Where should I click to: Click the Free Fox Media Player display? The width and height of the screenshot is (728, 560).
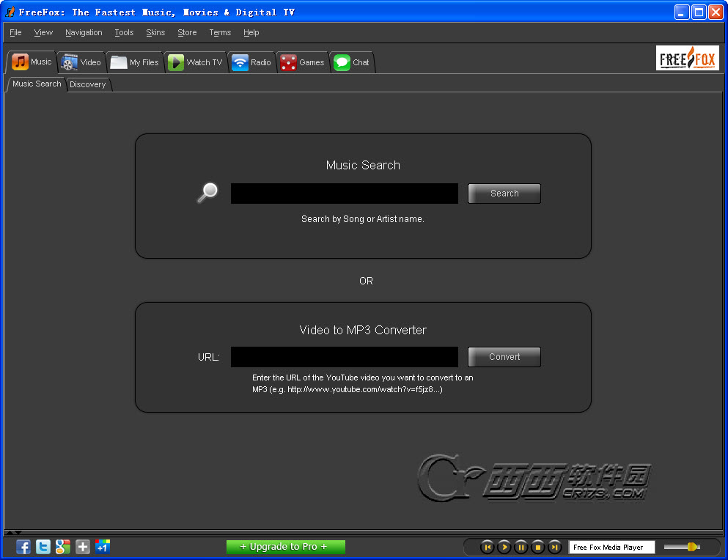point(611,547)
